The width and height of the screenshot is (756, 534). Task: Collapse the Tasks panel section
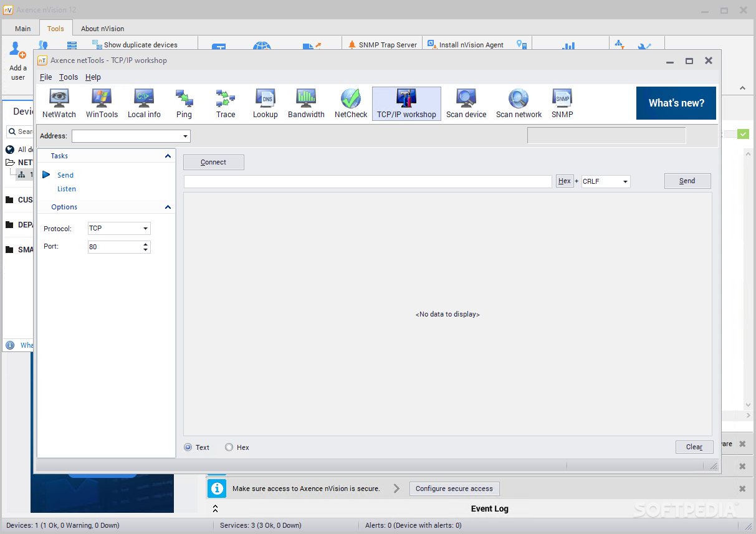pos(168,156)
